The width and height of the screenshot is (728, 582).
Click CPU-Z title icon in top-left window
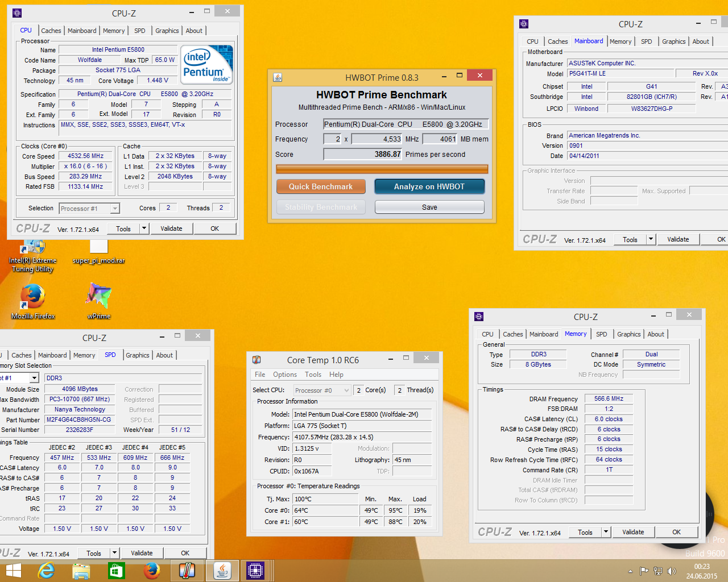(17, 13)
